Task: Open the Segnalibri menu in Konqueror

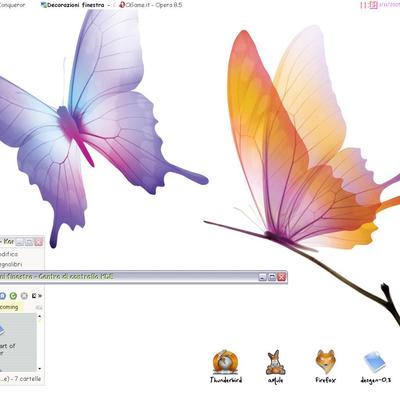Action: coord(11,264)
